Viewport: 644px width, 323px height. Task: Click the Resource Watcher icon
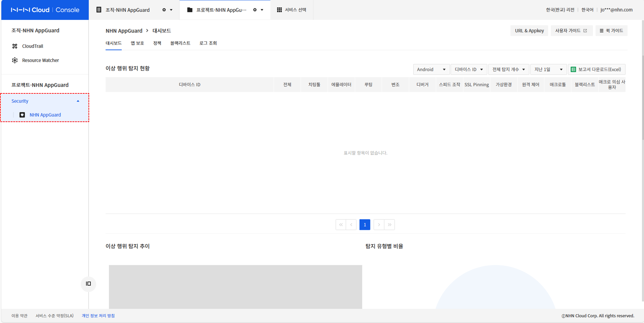15,60
